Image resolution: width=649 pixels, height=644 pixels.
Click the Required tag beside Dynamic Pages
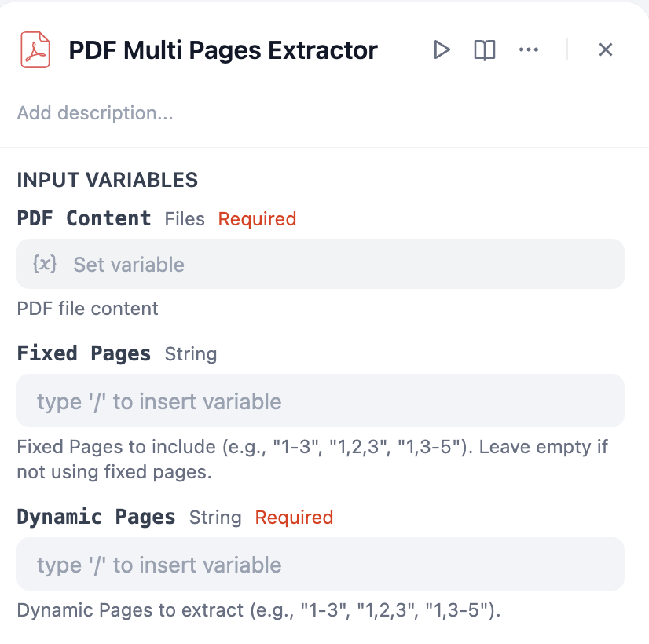point(294,518)
